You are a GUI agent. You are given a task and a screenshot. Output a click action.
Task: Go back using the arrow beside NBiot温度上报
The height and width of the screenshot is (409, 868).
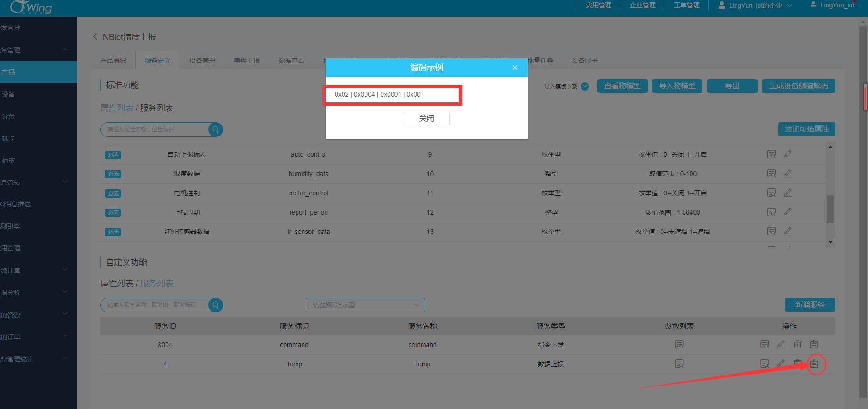(x=95, y=37)
